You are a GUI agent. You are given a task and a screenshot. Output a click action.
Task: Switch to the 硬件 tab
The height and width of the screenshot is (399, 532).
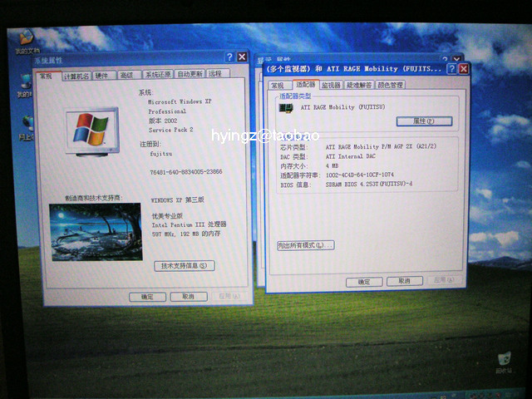pos(102,75)
